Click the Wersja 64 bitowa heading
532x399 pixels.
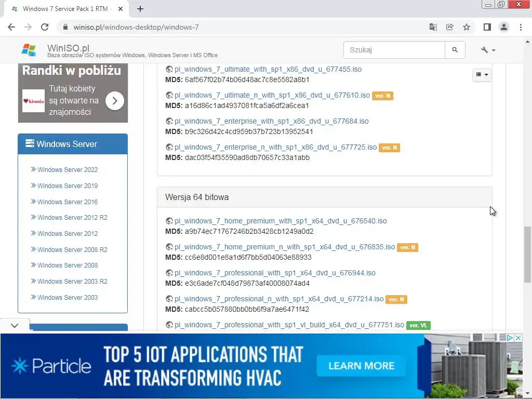point(197,197)
